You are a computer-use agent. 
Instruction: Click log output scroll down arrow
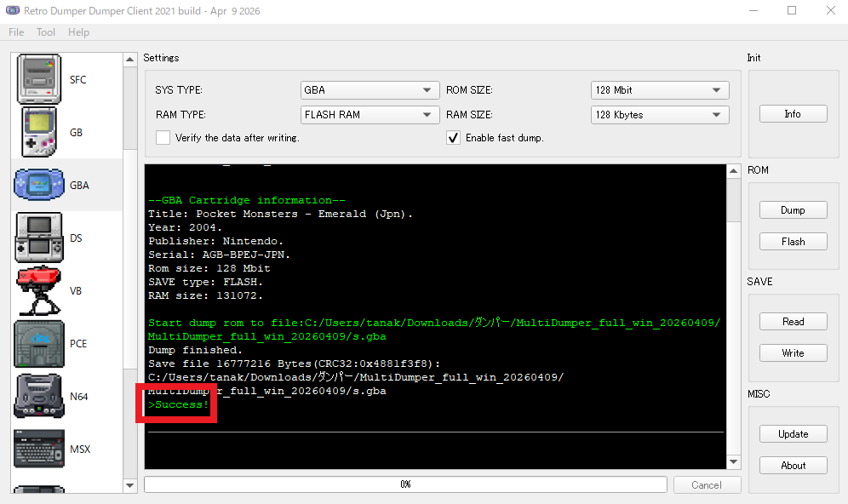click(733, 461)
